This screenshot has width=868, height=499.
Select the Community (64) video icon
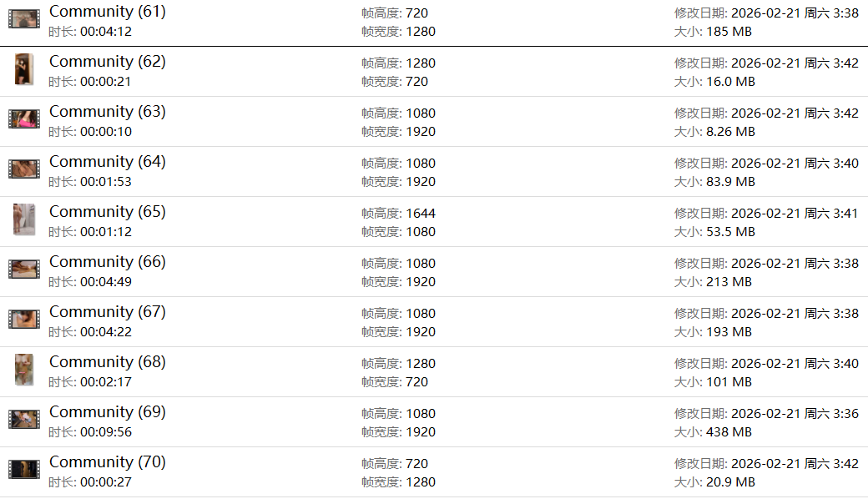(24, 169)
